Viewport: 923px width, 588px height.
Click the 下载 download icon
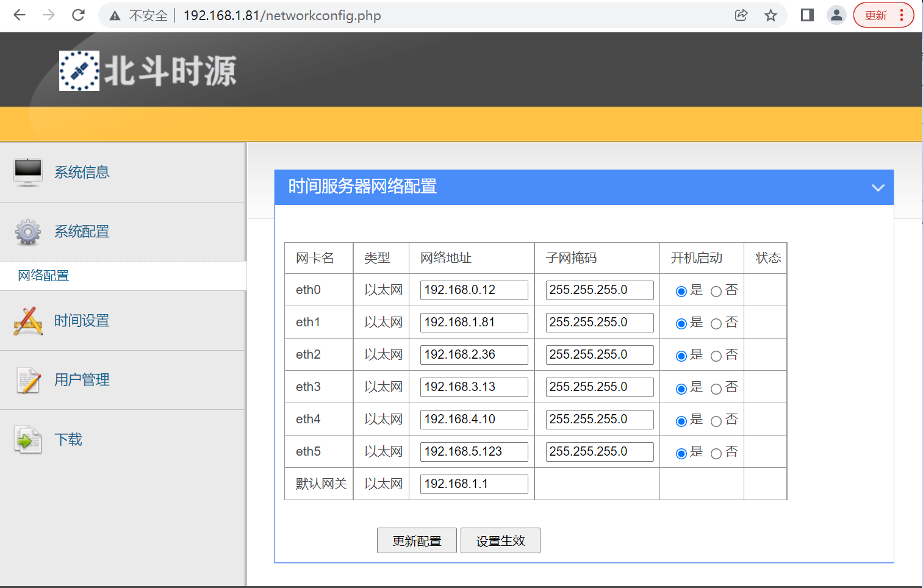[27, 439]
